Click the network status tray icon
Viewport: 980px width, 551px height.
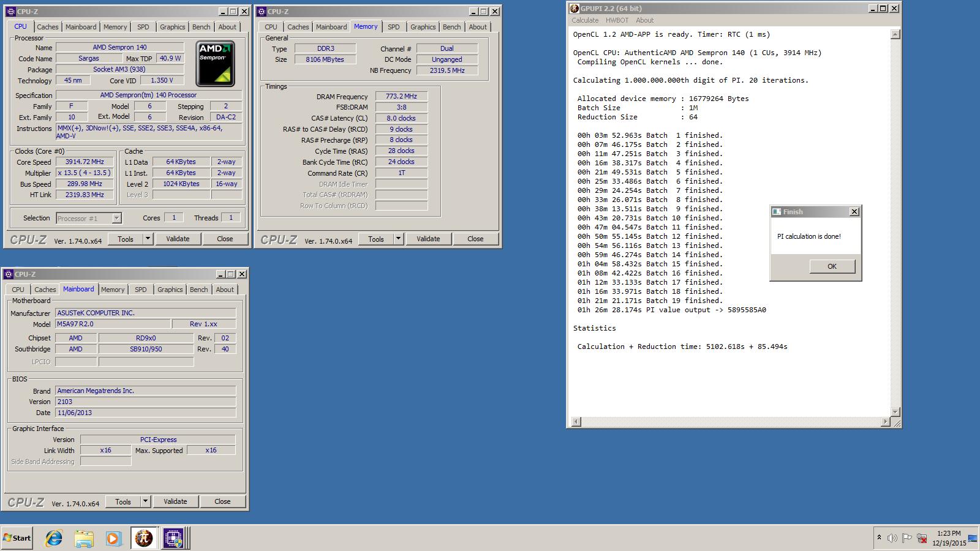(922, 538)
